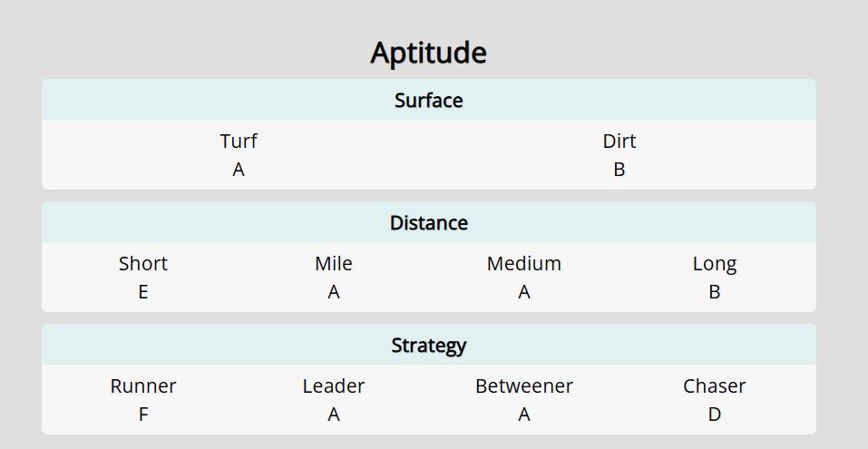Select the Runner strategy label
This screenshot has height=449, width=868.
point(143,386)
